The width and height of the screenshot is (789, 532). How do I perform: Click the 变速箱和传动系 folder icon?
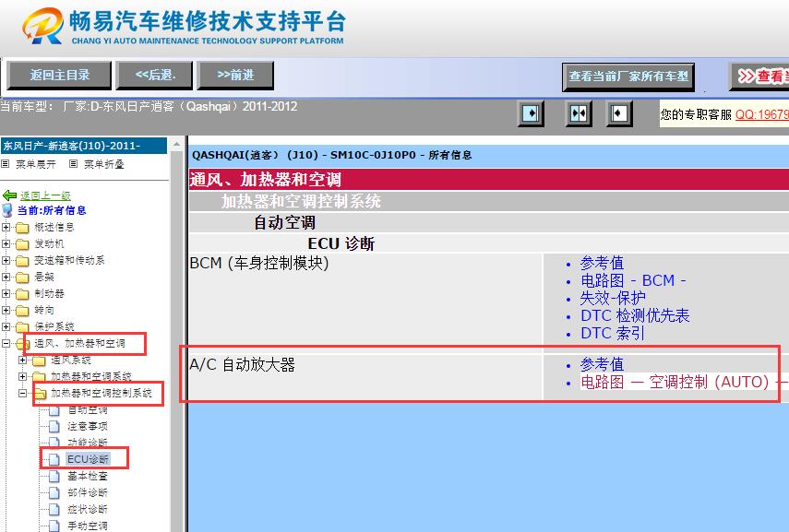click(22, 261)
